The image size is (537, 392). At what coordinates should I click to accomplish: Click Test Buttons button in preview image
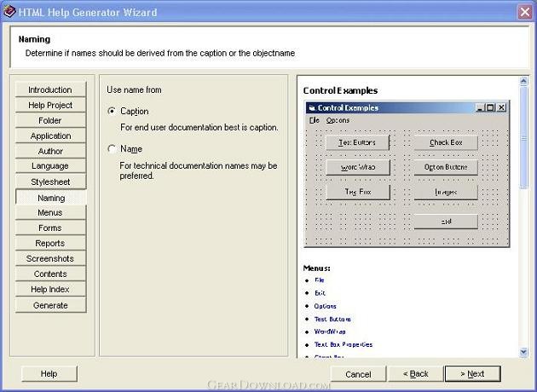coord(357,142)
